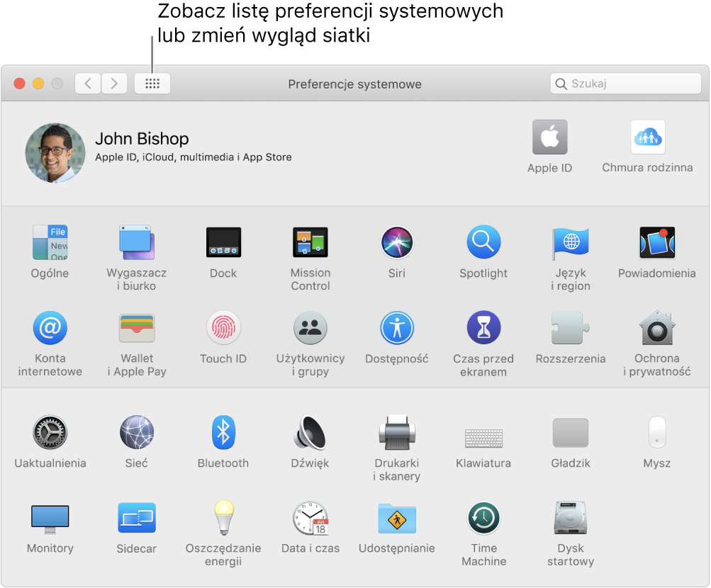Open Czas przed ekranem pane
Image resolution: width=711 pixels, height=588 pixels.
click(483, 328)
